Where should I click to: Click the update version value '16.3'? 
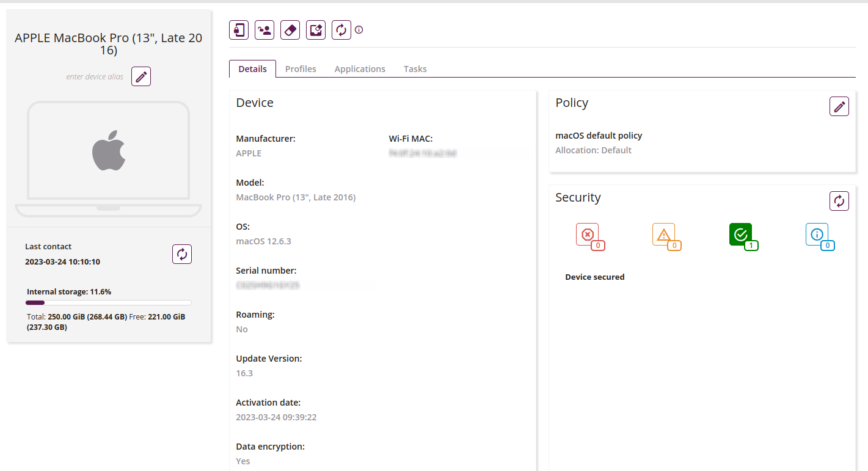244,373
